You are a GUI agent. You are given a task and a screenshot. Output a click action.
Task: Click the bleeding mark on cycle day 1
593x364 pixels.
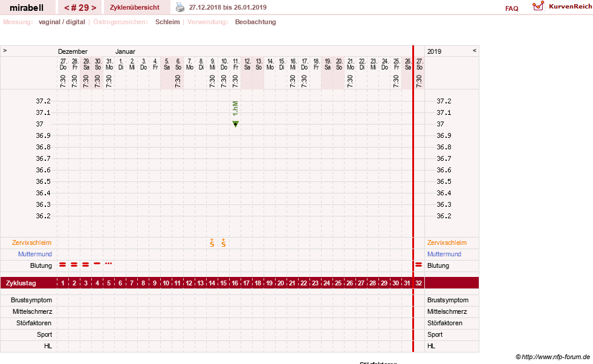[63, 264]
